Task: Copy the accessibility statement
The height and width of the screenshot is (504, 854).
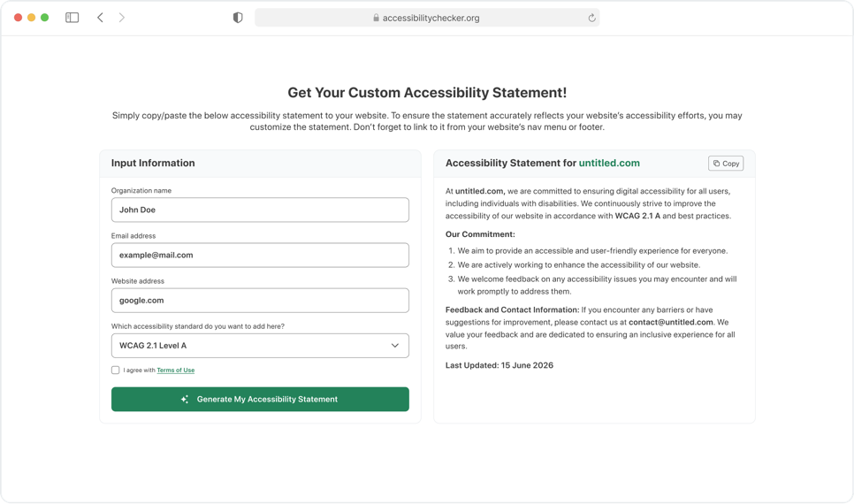Action: point(726,164)
